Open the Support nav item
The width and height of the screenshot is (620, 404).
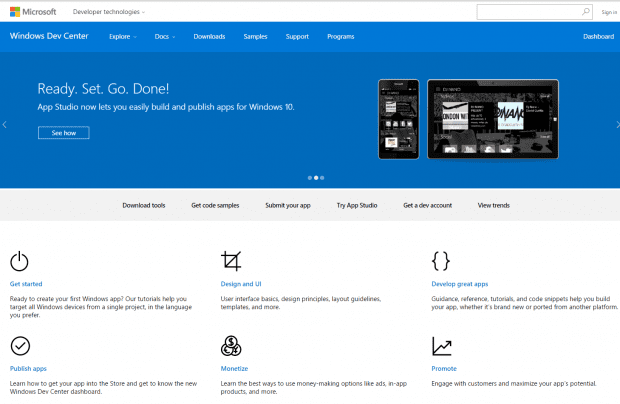point(297,36)
